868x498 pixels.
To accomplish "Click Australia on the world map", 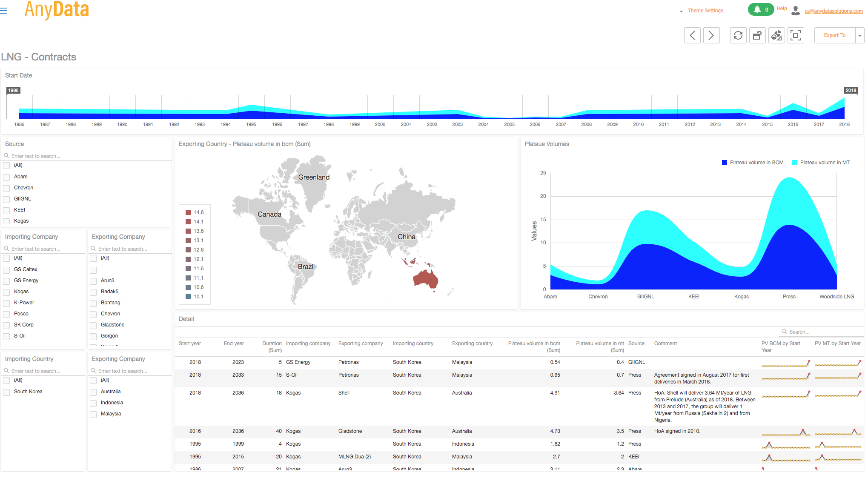I will coord(425,279).
